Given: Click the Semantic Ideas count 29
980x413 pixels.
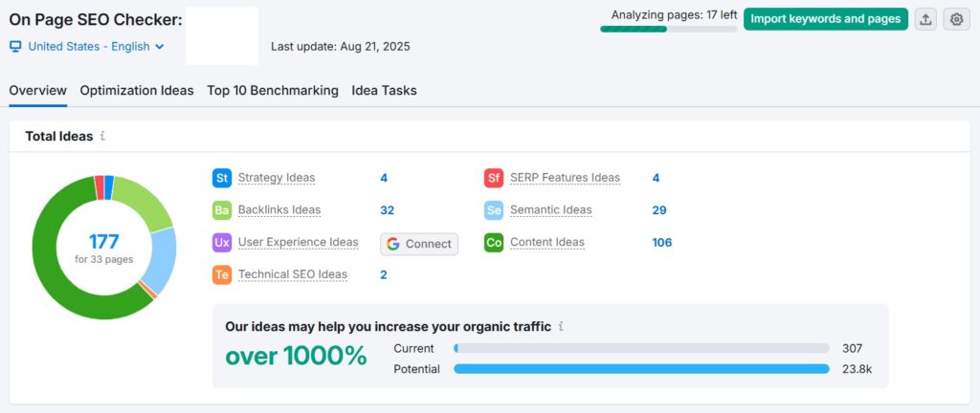Looking at the screenshot, I should coord(659,210).
